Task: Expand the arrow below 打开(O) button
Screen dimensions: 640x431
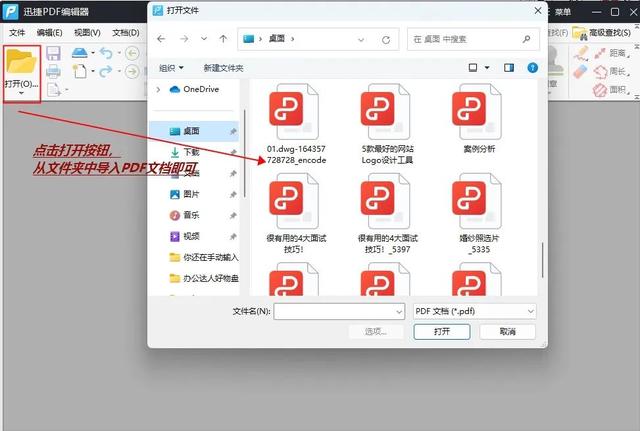Action: [x=21, y=93]
